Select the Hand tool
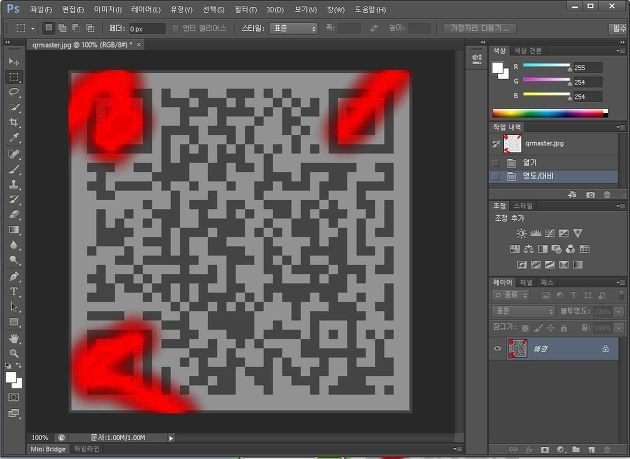 click(14, 338)
